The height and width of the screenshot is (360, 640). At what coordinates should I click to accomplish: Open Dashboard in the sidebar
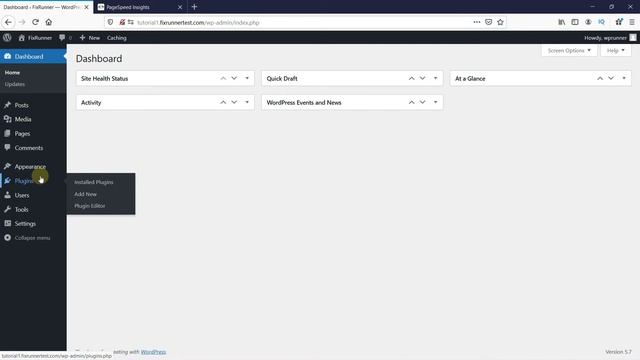pyautogui.click(x=33, y=56)
